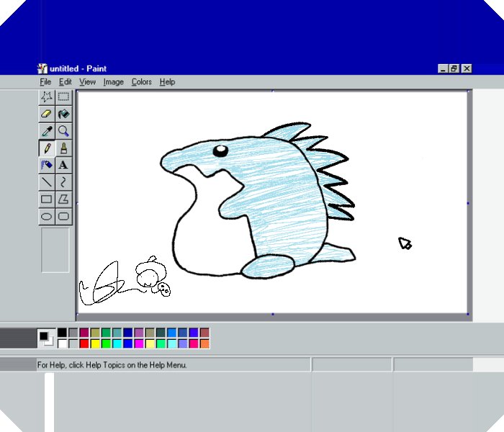Click the 'For Help, click Help Topics' status text
This screenshot has height=432, width=504.
click(x=112, y=365)
